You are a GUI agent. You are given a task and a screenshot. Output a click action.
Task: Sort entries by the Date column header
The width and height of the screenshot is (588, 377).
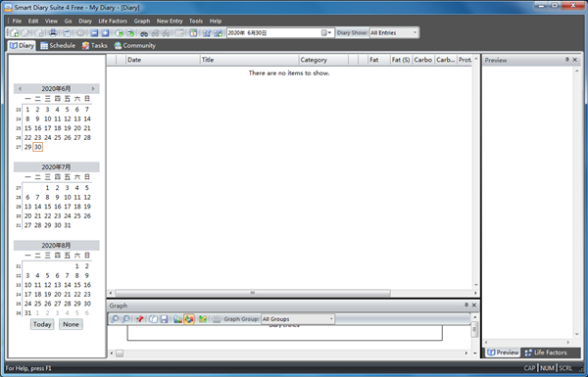tap(163, 60)
